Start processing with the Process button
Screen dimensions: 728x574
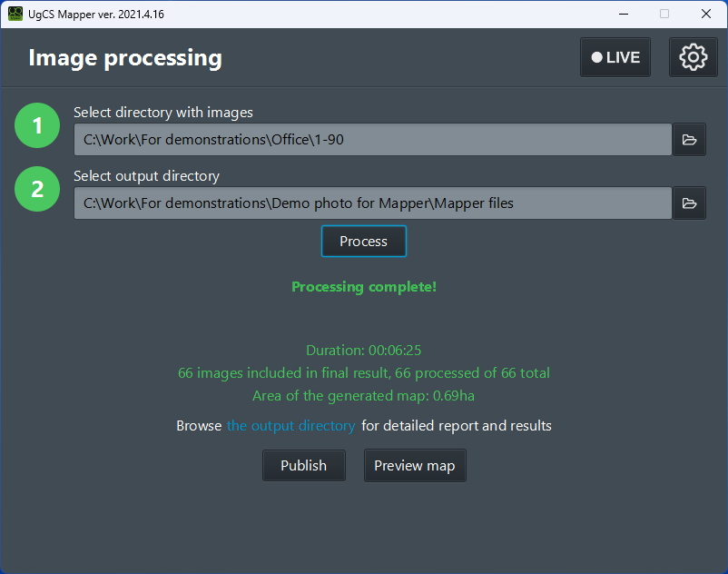click(363, 241)
